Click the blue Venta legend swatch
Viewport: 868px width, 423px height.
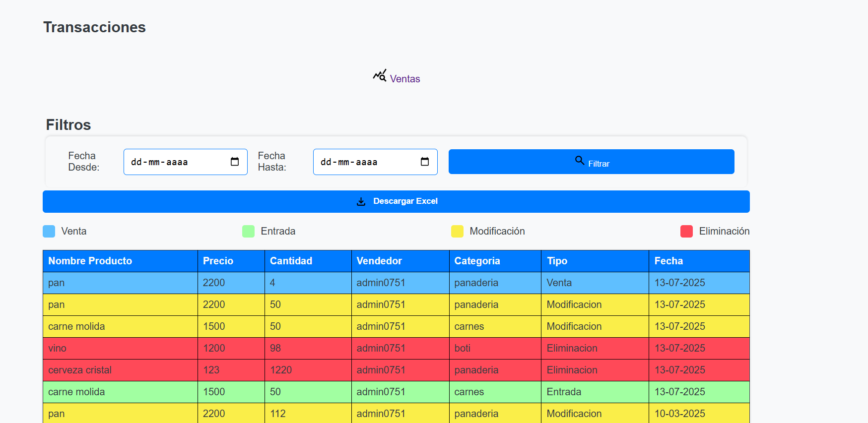click(x=49, y=231)
